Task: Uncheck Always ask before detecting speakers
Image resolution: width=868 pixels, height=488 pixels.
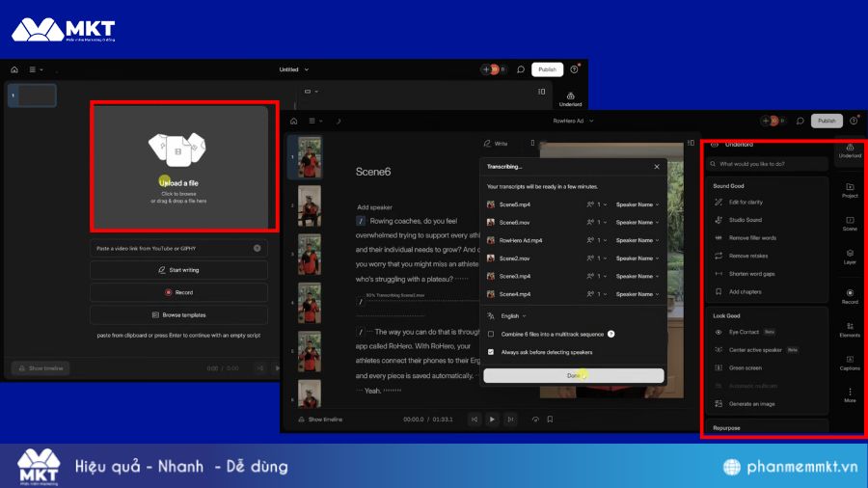Action: click(491, 352)
